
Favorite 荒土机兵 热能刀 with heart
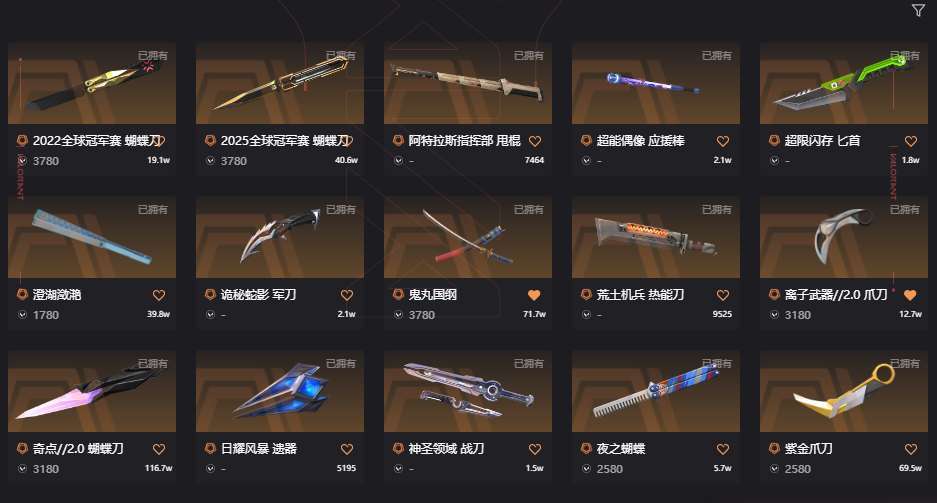coord(722,295)
